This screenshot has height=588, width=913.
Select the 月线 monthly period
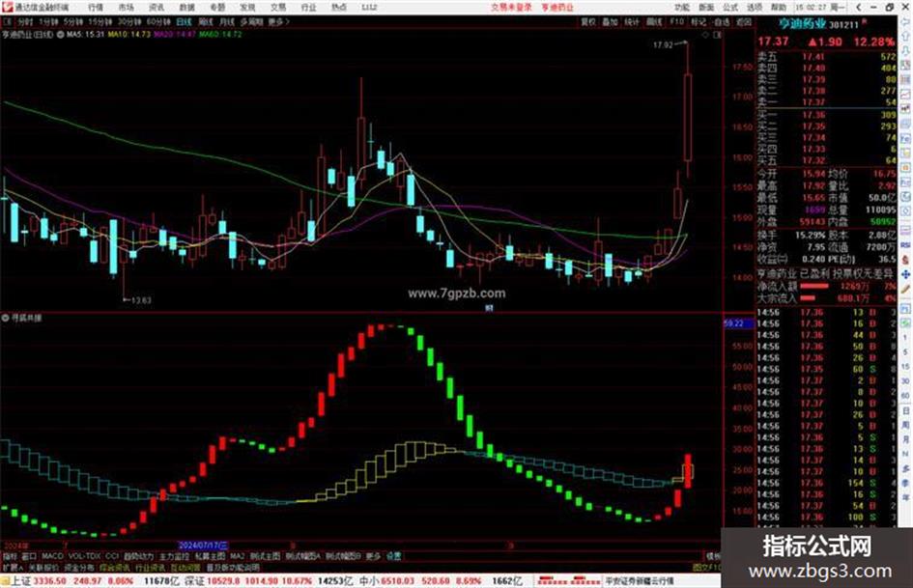(x=227, y=21)
